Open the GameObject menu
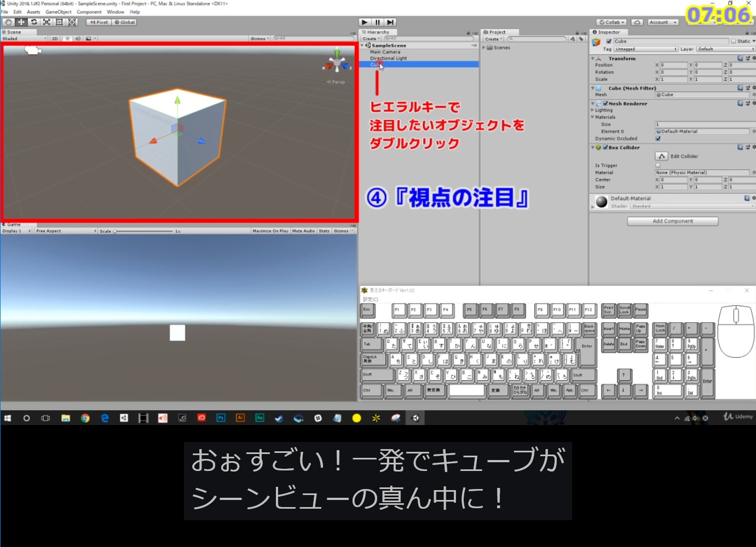The image size is (756, 547). pos(59,11)
